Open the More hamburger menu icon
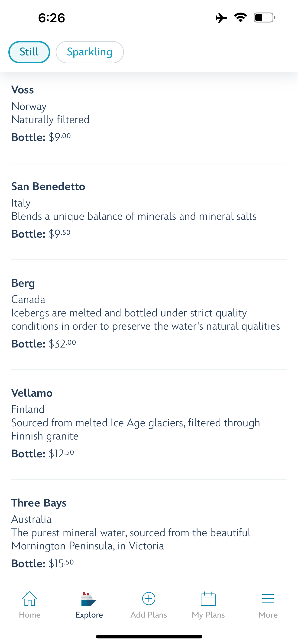298x644 pixels. point(268,599)
